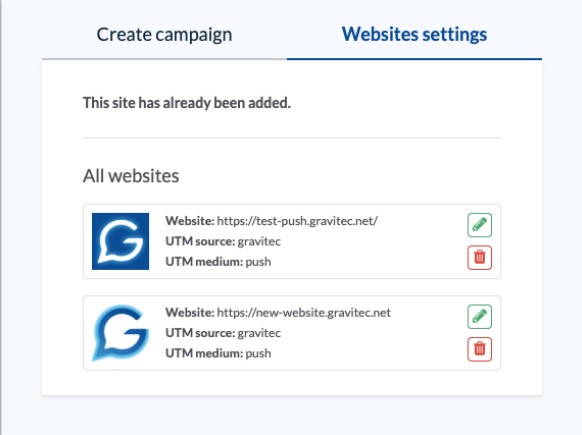This screenshot has width=582, height=435.
Task: Switch to the Create campaign tab
Action: point(164,35)
